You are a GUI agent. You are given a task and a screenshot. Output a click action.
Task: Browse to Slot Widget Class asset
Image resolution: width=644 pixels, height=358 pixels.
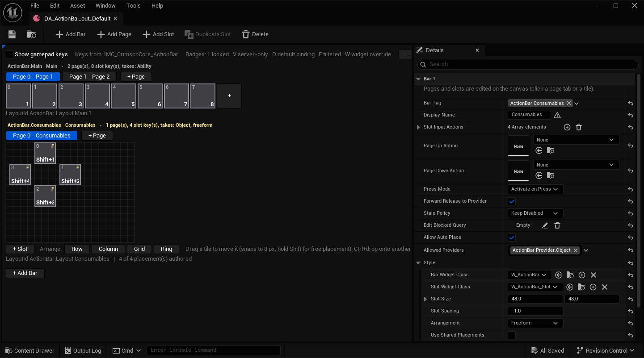581,287
